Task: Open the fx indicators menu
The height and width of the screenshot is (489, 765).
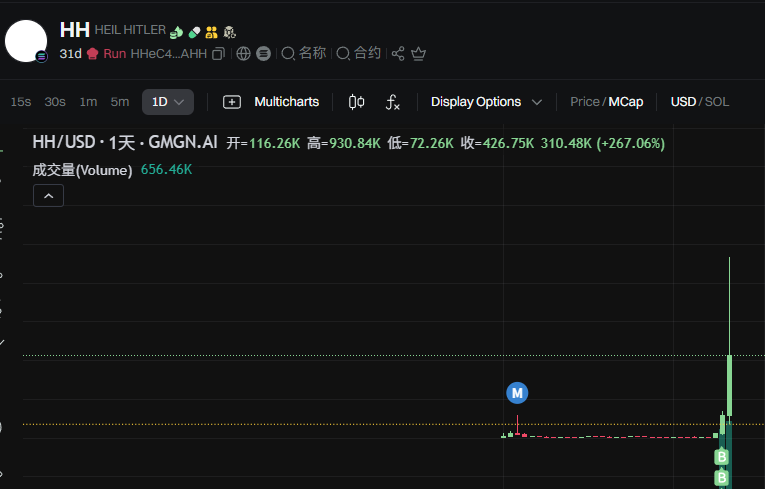Action: tap(393, 102)
